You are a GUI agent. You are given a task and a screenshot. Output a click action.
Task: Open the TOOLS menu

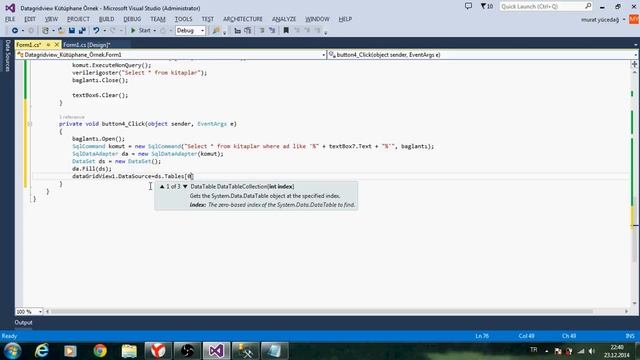pyautogui.click(x=183, y=19)
